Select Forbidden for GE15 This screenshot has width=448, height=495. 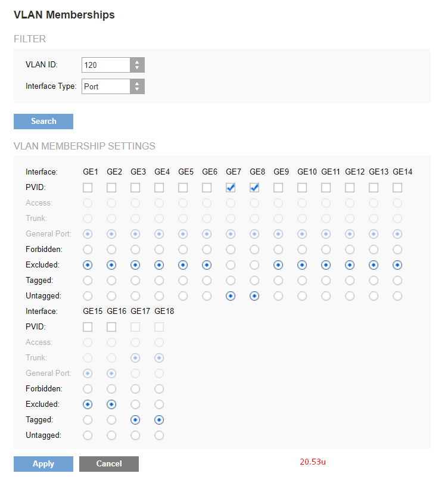[x=88, y=388]
